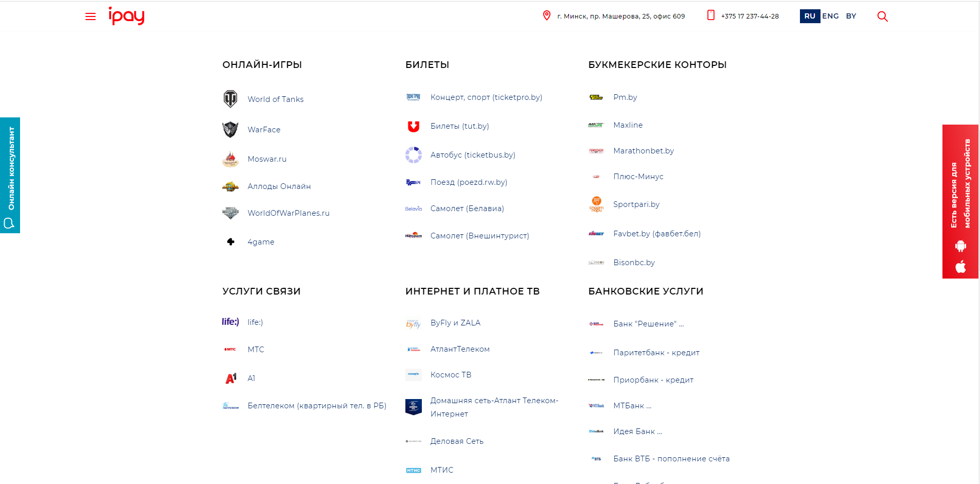The image size is (980, 484).
Task: Click the tut.by tickets red icon
Action: [x=414, y=126]
